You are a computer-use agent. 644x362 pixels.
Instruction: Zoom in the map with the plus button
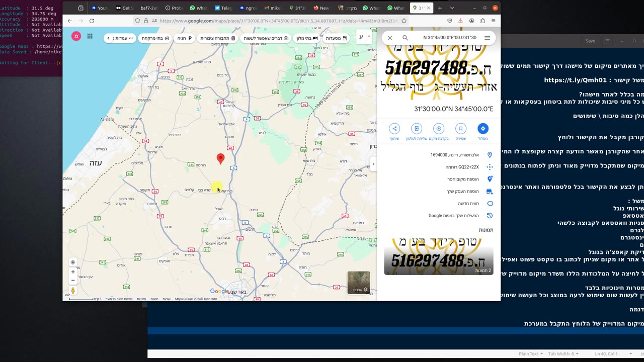(73, 272)
